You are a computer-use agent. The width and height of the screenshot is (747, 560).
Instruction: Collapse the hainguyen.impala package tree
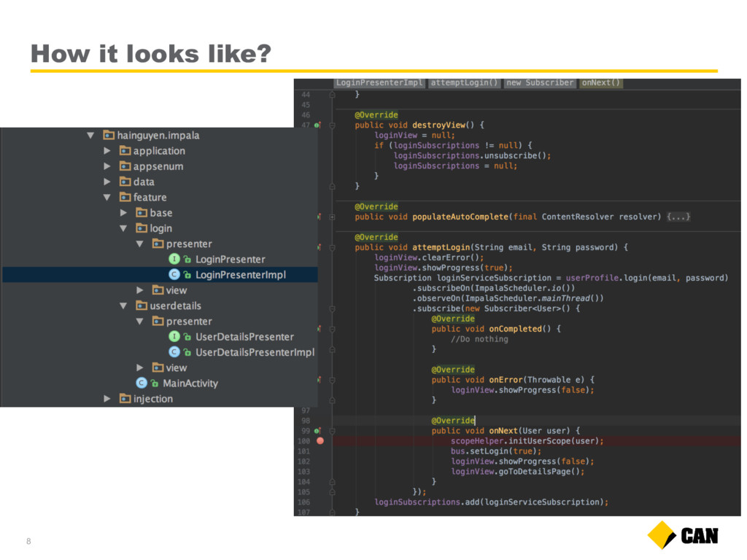click(x=90, y=136)
